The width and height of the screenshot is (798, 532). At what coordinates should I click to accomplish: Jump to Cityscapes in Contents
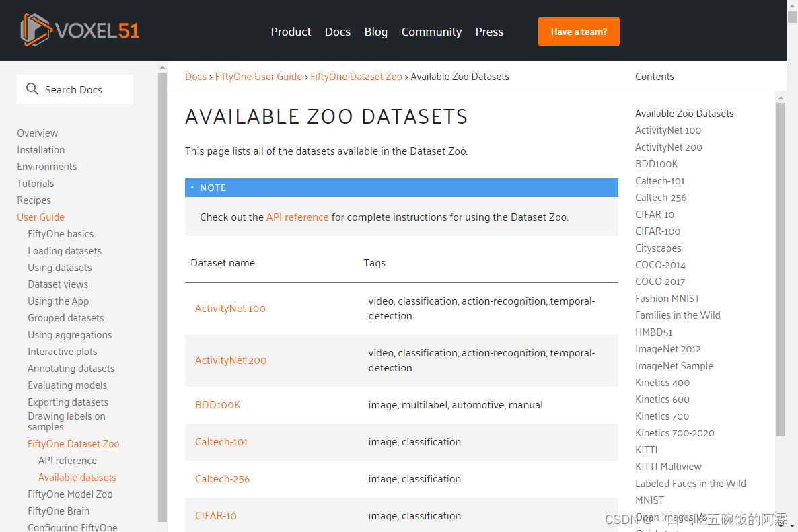(657, 248)
